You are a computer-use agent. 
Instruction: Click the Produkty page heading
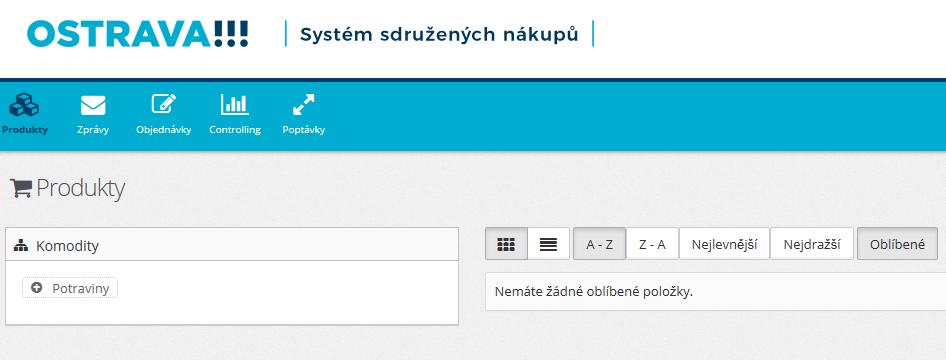[80, 189]
